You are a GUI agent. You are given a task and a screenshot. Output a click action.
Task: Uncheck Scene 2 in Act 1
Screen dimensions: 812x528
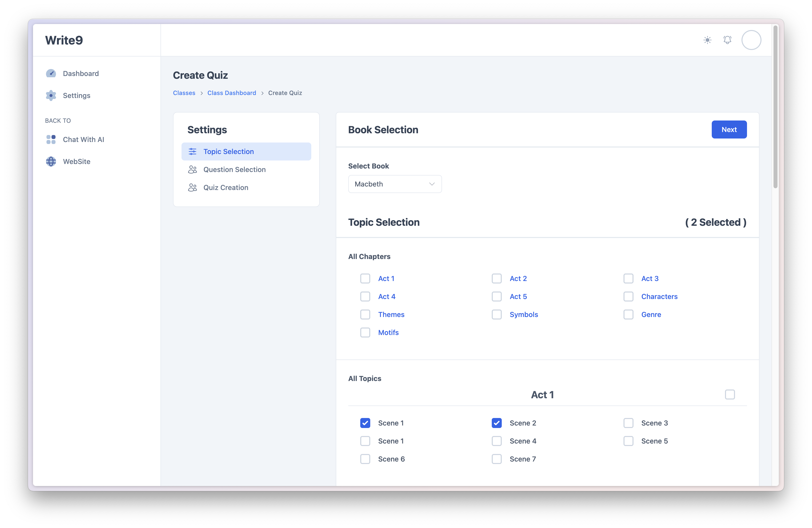[497, 422]
